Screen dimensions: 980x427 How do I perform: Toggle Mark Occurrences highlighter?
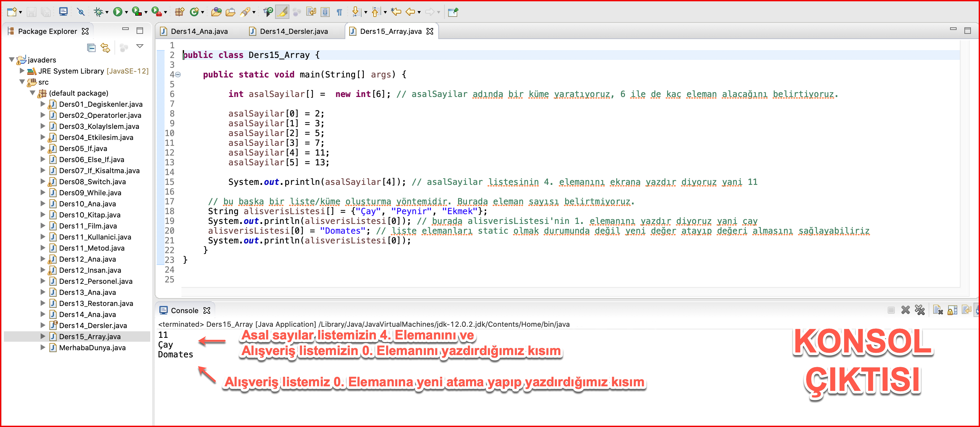coord(283,12)
